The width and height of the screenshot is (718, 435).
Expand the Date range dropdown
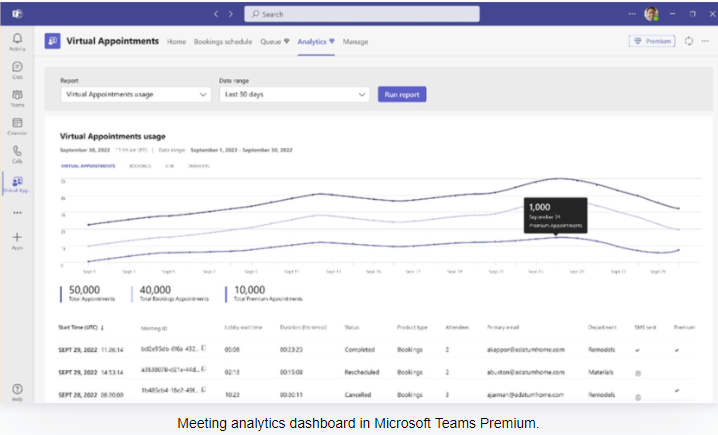[294, 94]
